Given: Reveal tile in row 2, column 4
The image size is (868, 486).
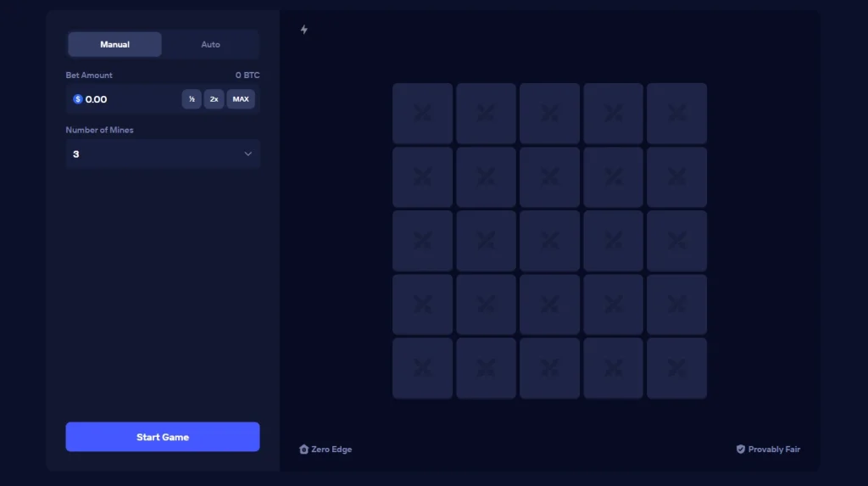Looking at the screenshot, I should click(614, 177).
